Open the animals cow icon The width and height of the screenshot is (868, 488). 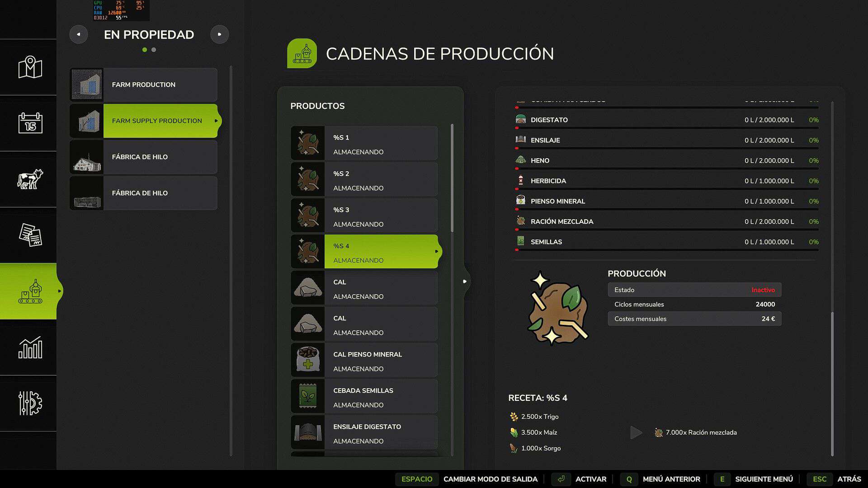[x=30, y=179]
